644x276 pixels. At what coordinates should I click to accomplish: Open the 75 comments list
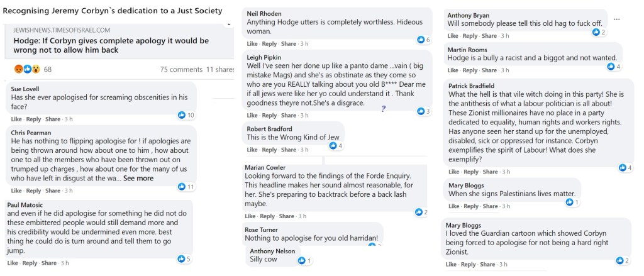(x=181, y=69)
